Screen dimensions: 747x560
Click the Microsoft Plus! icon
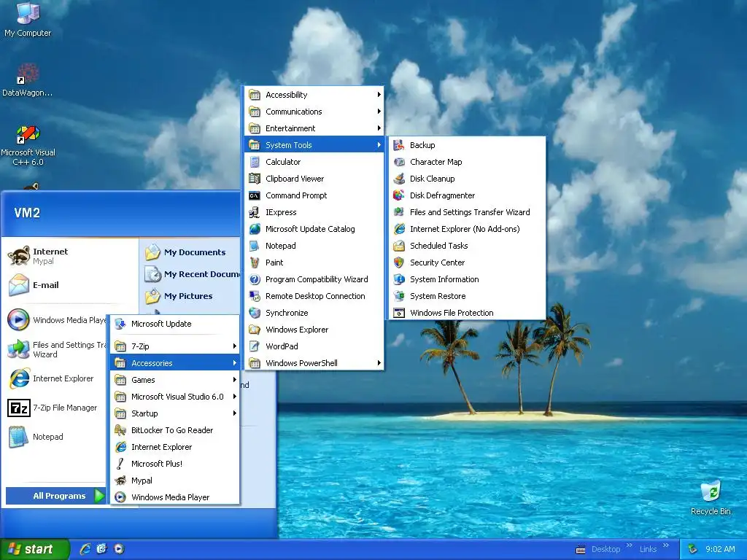pyautogui.click(x=120, y=463)
